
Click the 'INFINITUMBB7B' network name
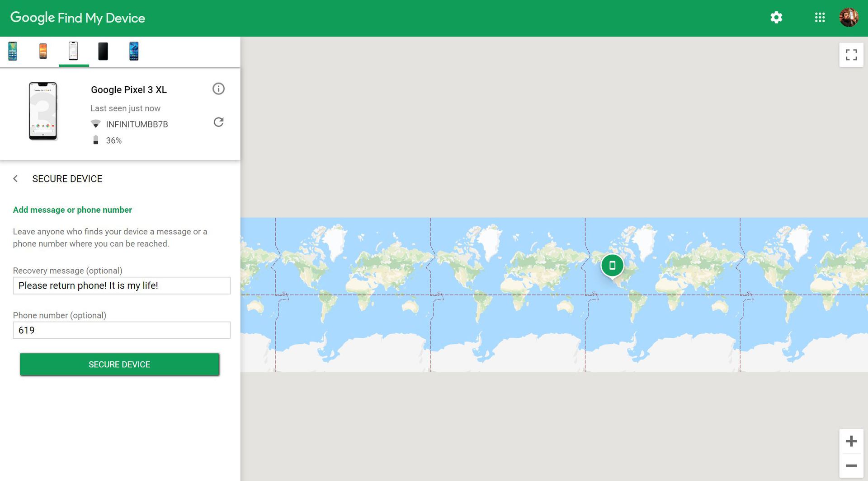(137, 124)
